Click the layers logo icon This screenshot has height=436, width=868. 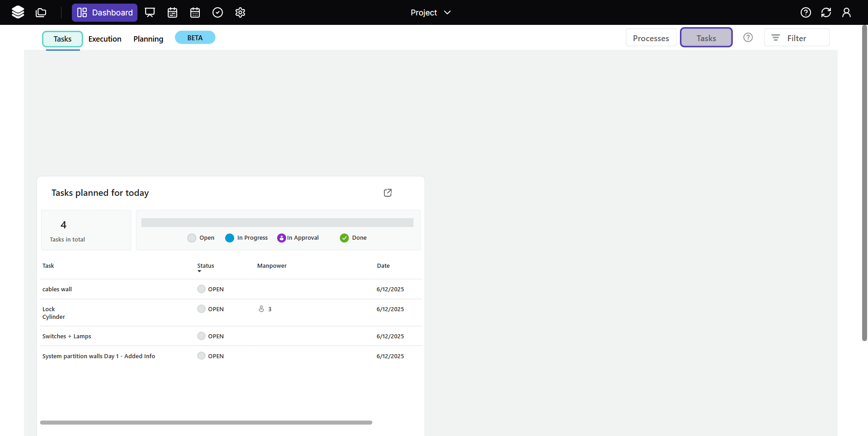[18, 12]
